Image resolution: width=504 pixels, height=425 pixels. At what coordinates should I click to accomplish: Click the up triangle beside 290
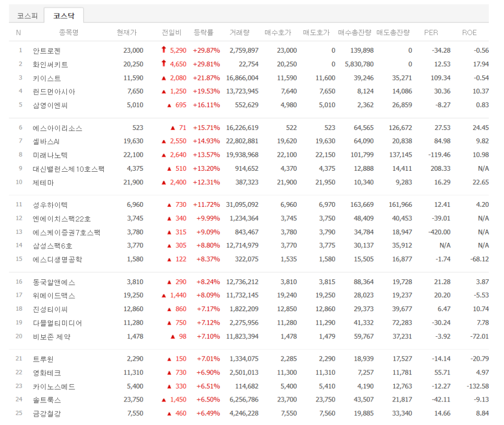[169, 282]
